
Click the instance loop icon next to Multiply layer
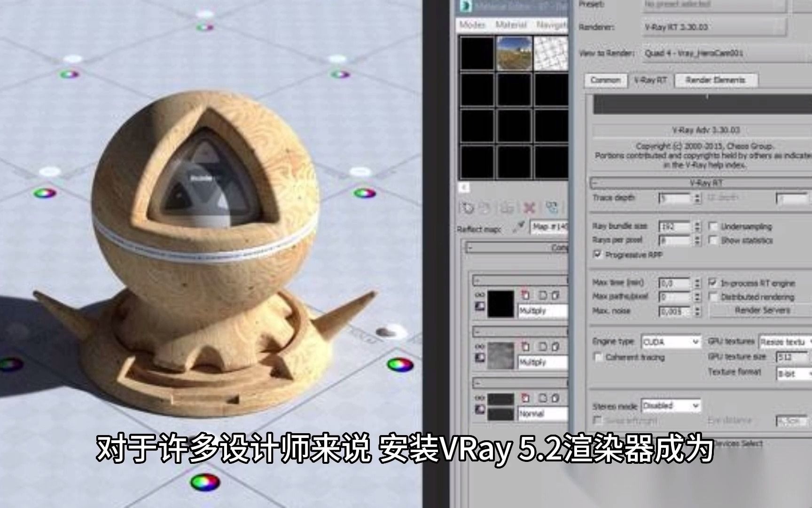pyautogui.click(x=481, y=294)
